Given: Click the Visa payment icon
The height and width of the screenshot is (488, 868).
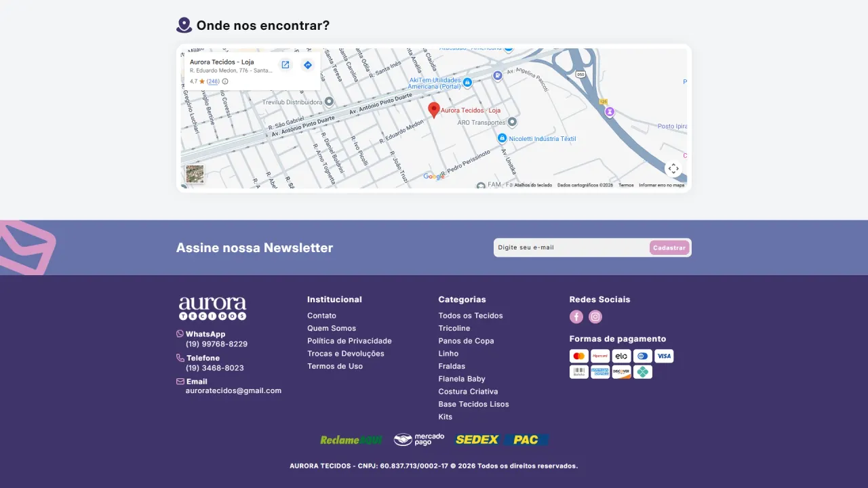Looking at the screenshot, I should 664,356.
